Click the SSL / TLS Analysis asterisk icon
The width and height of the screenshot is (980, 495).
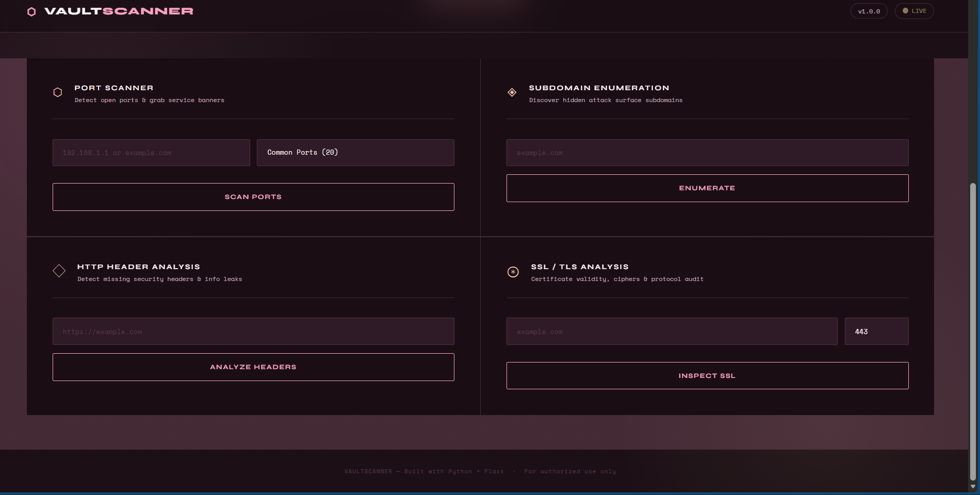tap(513, 272)
